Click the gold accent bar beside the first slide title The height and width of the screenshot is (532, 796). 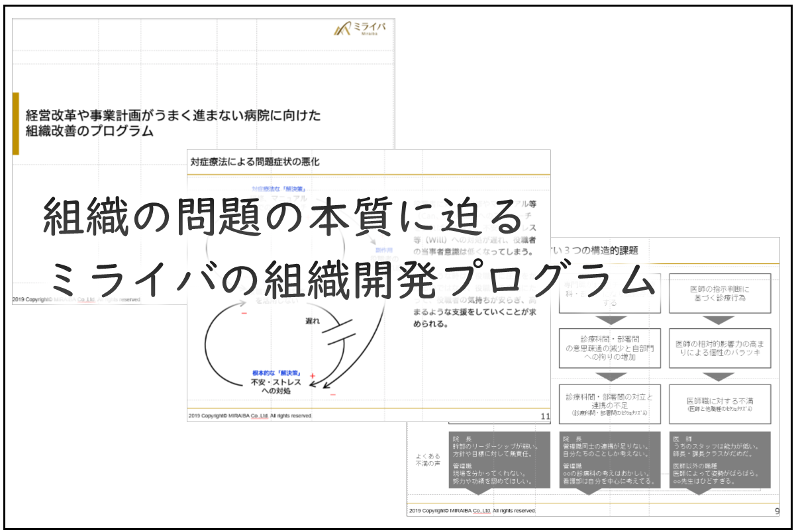[x=15, y=124]
